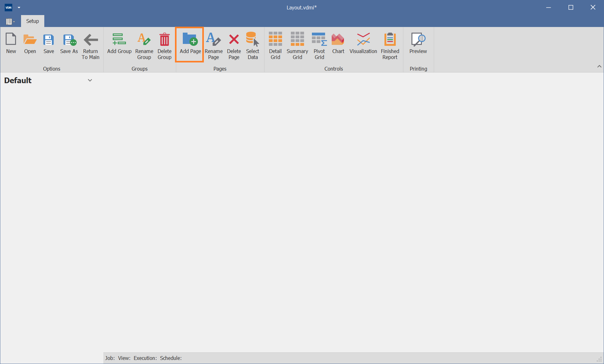Image resolution: width=604 pixels, height=364 pixels.
Task: Click the Delete Page red X
Action: [x=234, y=46]
